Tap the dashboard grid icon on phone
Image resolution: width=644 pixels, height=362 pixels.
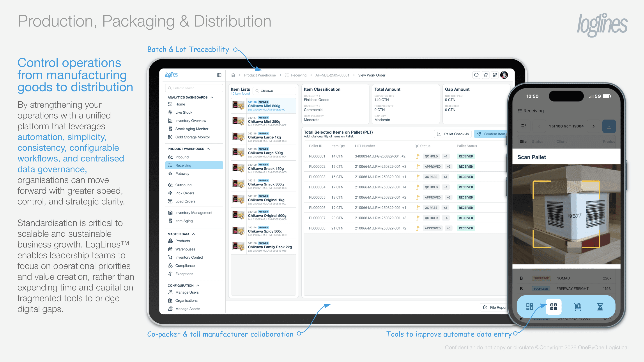pyautogui.click(x=529, y=306)
